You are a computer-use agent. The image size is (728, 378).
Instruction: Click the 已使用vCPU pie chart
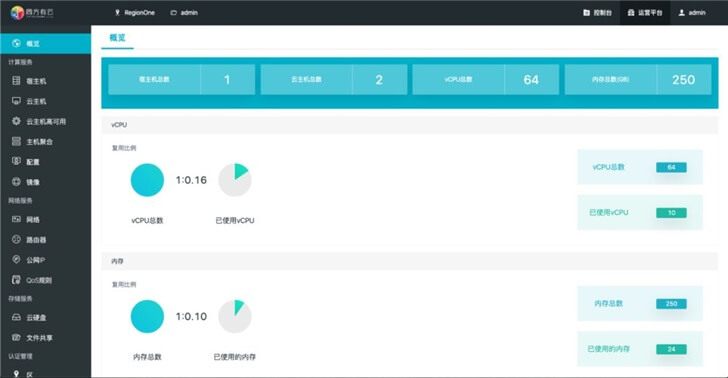(x=235, y=180)
